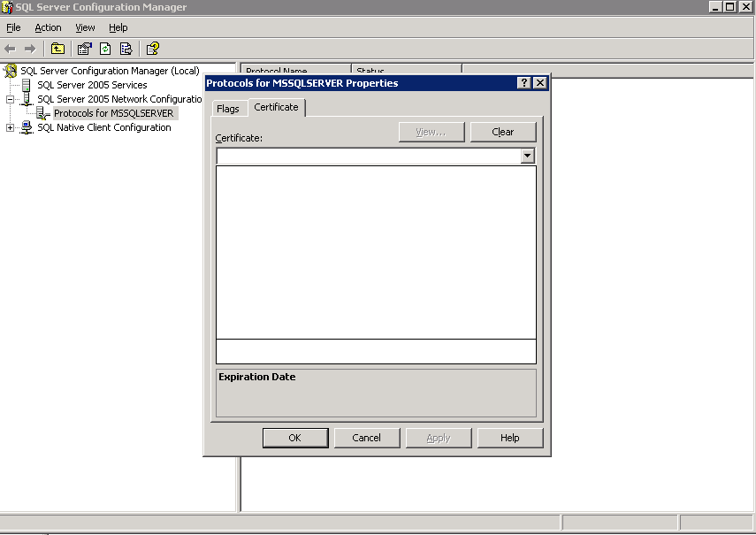Click the Export List toolbar icon

126,49
